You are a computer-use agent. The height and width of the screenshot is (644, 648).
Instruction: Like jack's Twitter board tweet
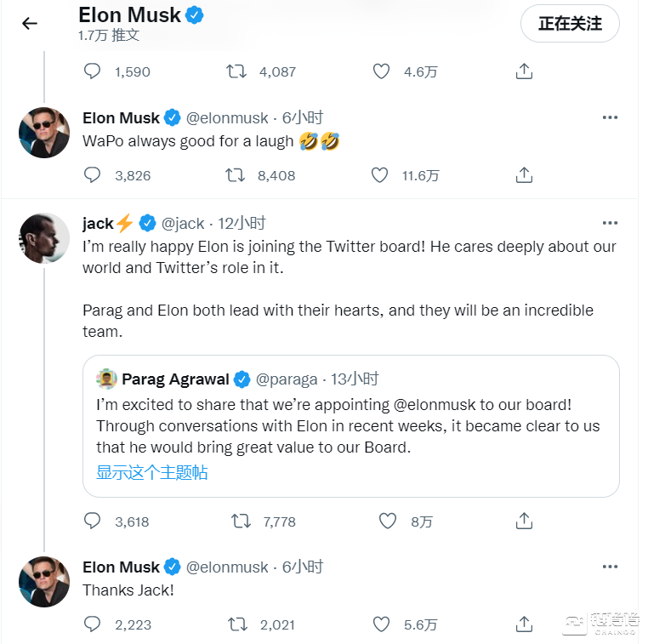click(x=388, y=521)
